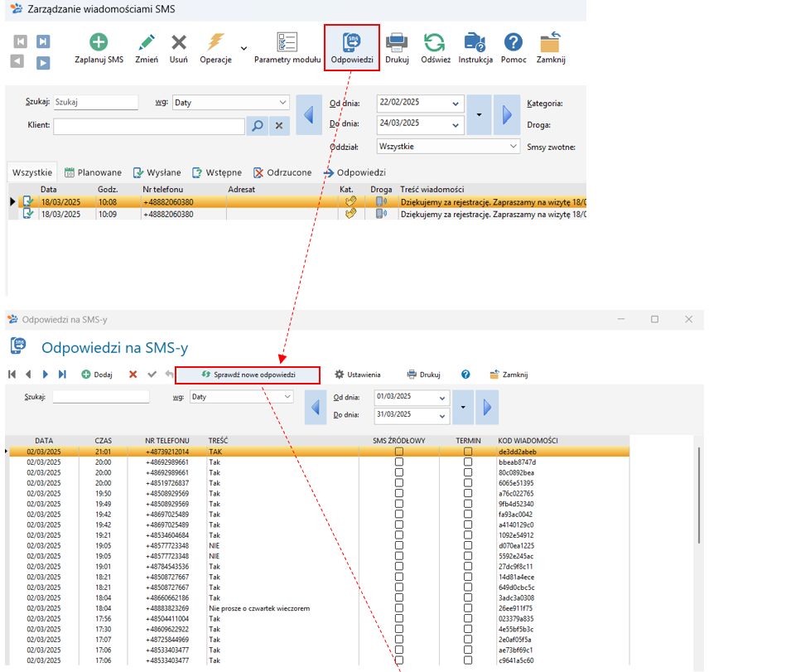Screen dimensions: 810x672
Task: Search for a client with the magnifier button
Action: [258, 125]
